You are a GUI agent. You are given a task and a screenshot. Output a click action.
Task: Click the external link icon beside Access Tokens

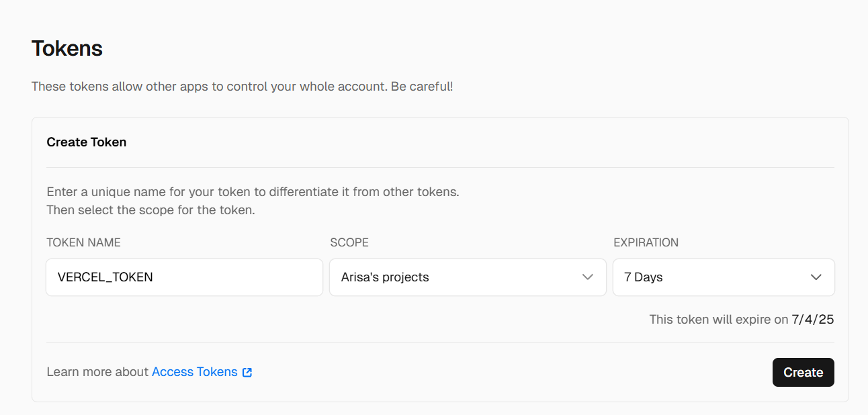(x=247, y=371)
